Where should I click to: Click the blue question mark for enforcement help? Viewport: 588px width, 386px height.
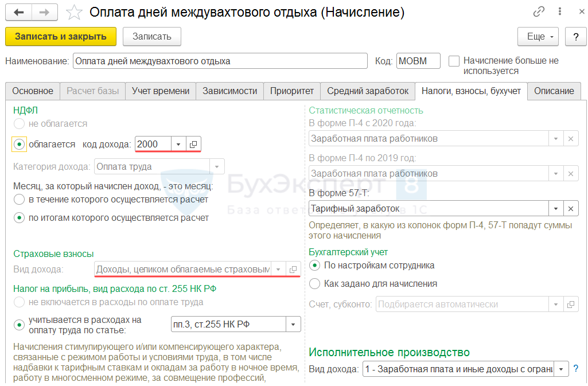coord(576,368)
